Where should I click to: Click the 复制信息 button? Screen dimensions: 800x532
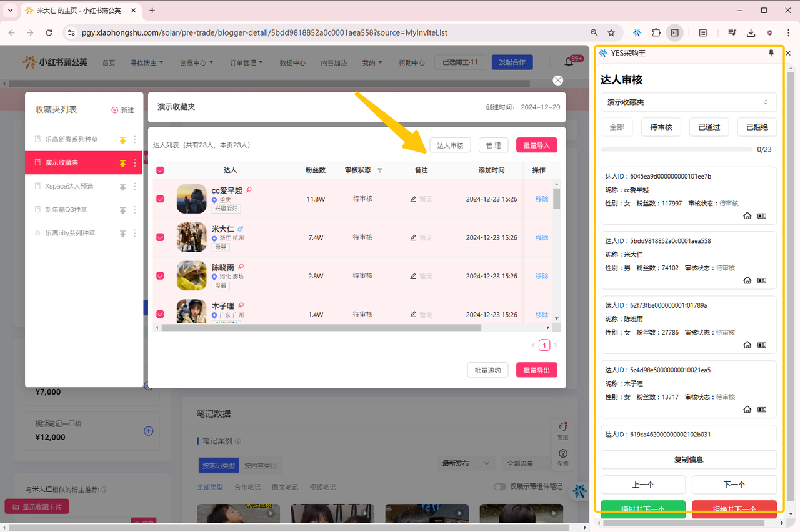pos(688,460)
